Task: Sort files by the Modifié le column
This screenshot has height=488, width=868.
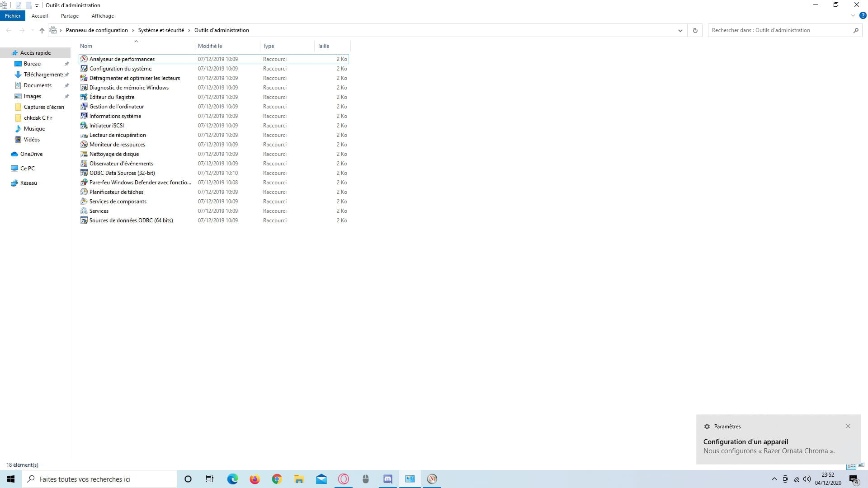Action: [x=210, y=46]
